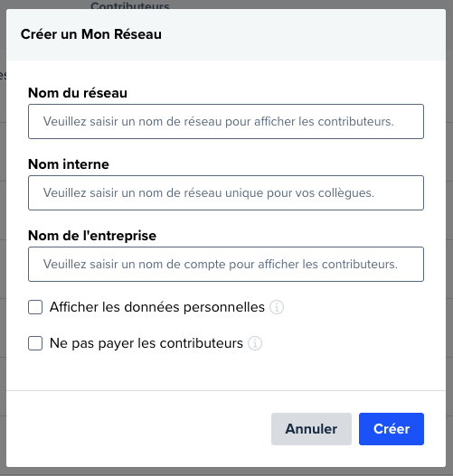Click the 'Nom du réseau' field label
453x476 pixels.
coord(78,93)
